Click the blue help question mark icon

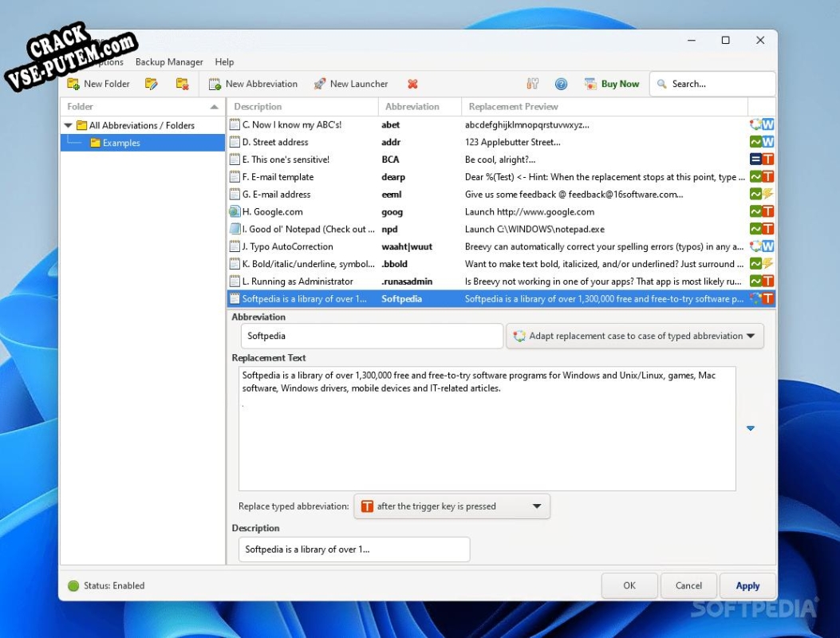point(561,84)
